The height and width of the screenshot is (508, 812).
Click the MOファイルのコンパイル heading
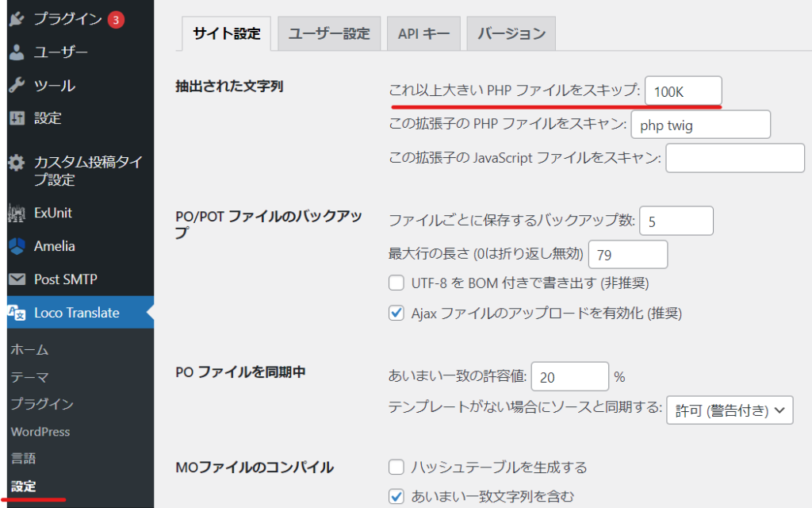255,468
